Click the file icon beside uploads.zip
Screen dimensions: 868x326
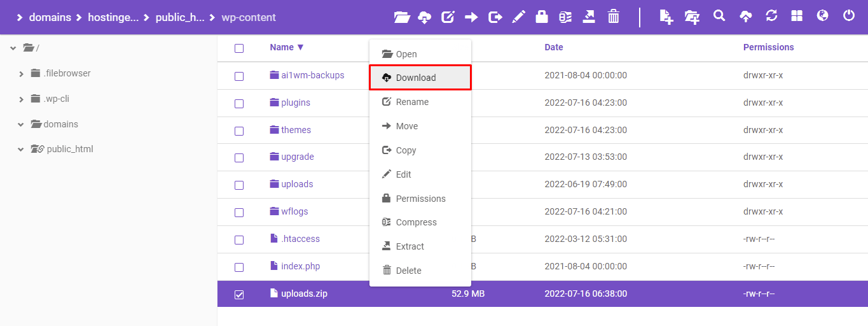(274, 294)
